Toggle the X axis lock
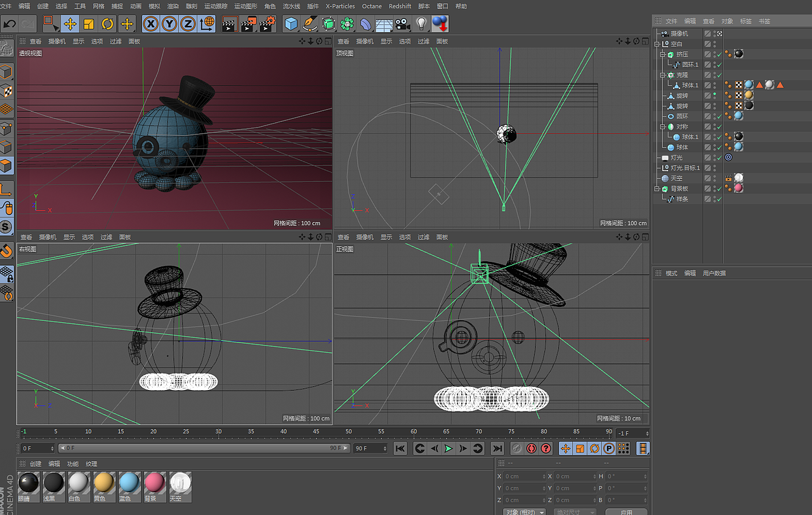Screen dimensions: 812x515 [150, 24]
